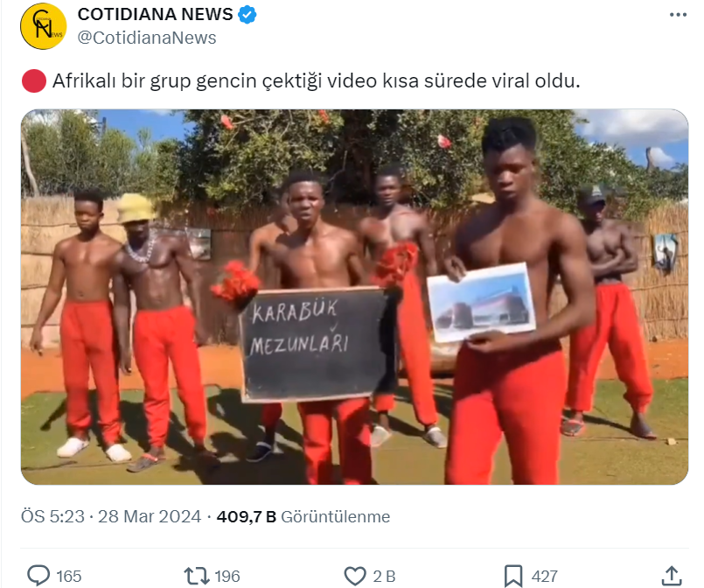
Task: Open the COTIDIANA NEWS display name
Action: (x=156, y=14)
